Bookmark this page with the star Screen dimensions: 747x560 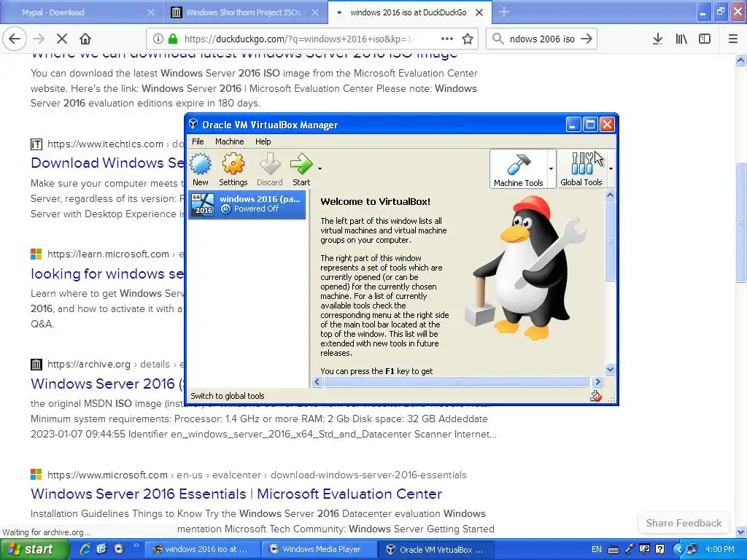468,39
